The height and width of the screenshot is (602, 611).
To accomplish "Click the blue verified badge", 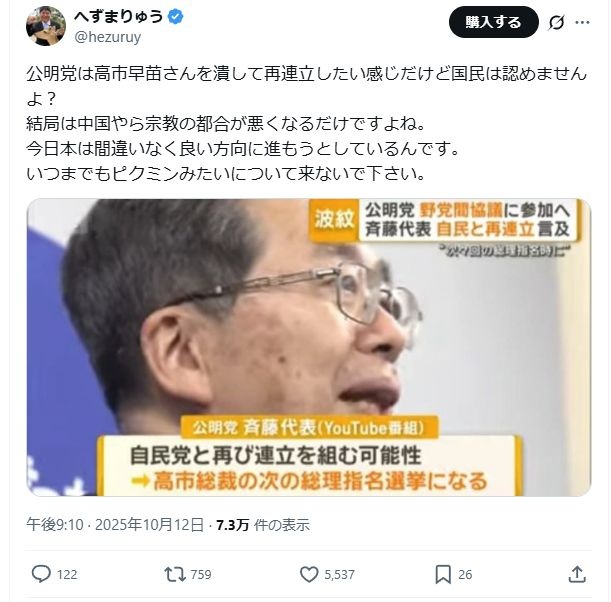I will tap(175, 17).
